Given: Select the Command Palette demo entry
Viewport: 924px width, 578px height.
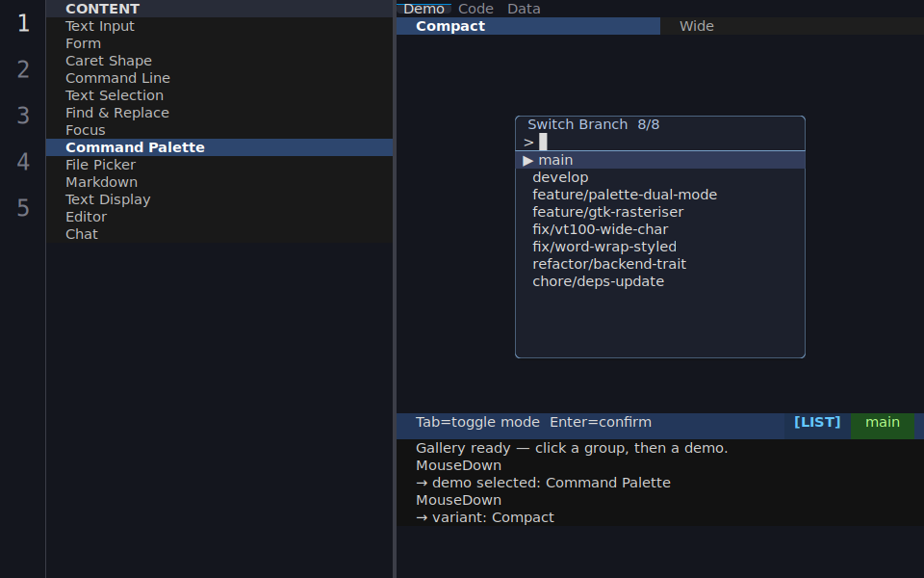Looking at the screenshot, I should click(x=219, y=147).
